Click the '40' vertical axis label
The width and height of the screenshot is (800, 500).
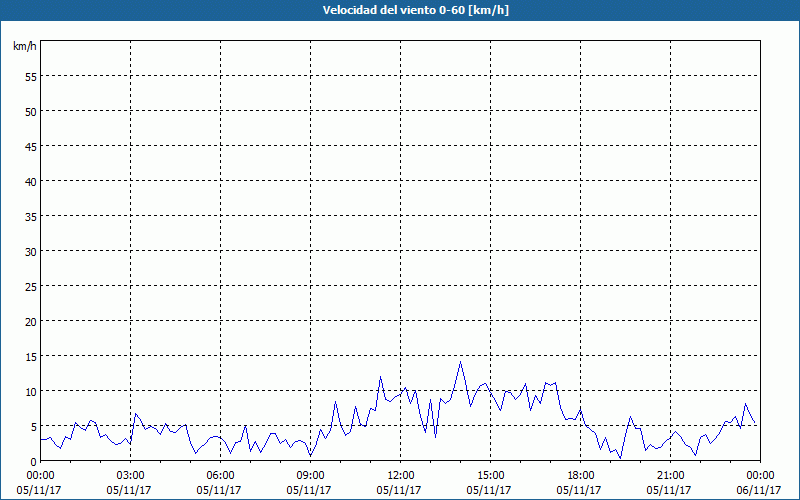[31, 182]
